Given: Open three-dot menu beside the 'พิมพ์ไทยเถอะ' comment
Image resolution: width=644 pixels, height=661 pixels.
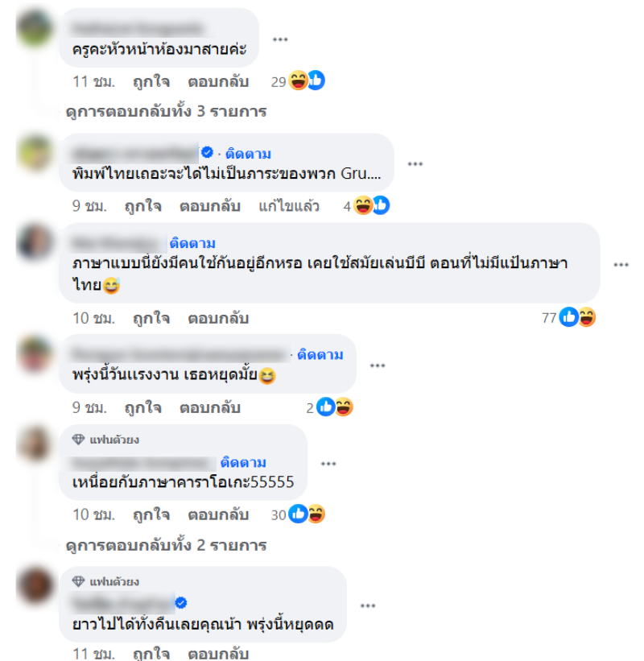Looking at the screenshot, I should pyautogui.click(x=415, y=163).
